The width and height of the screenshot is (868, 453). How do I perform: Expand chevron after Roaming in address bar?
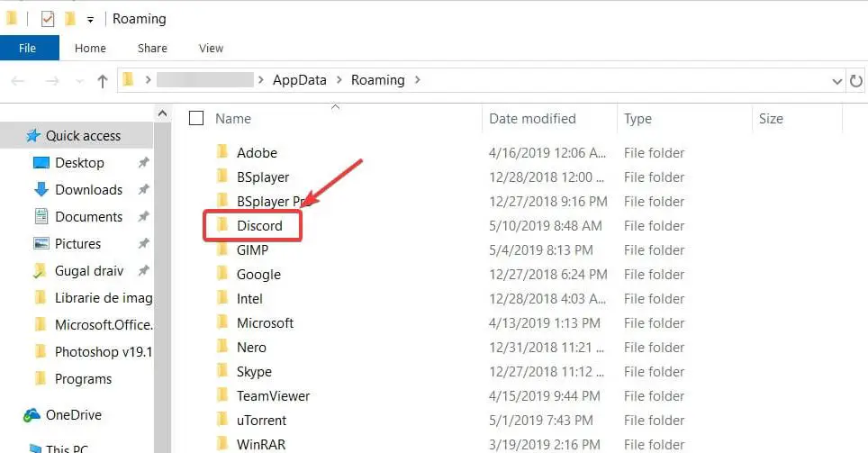pyautogui.click(x=418, y=80)
